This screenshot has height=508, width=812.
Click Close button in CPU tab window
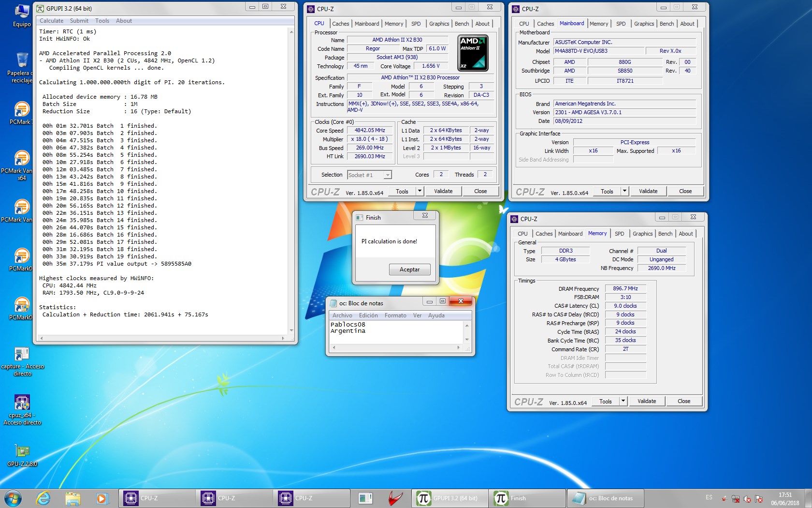480,191
